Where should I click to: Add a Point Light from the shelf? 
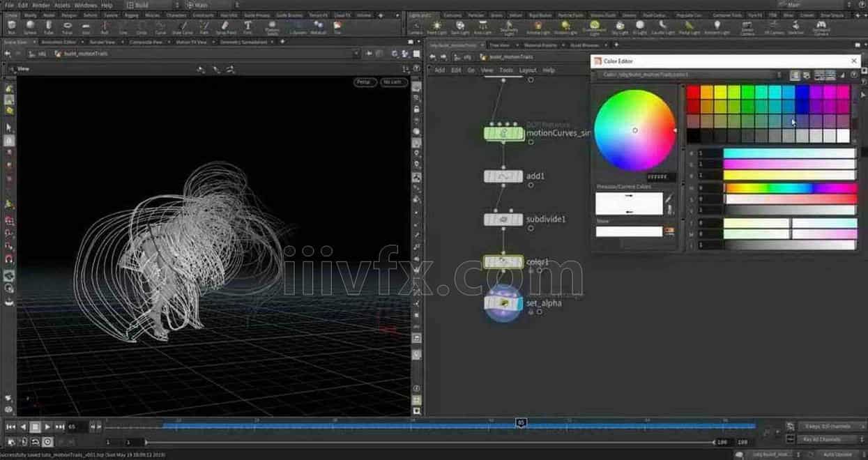pyautogui.click(x=436, y=27)
